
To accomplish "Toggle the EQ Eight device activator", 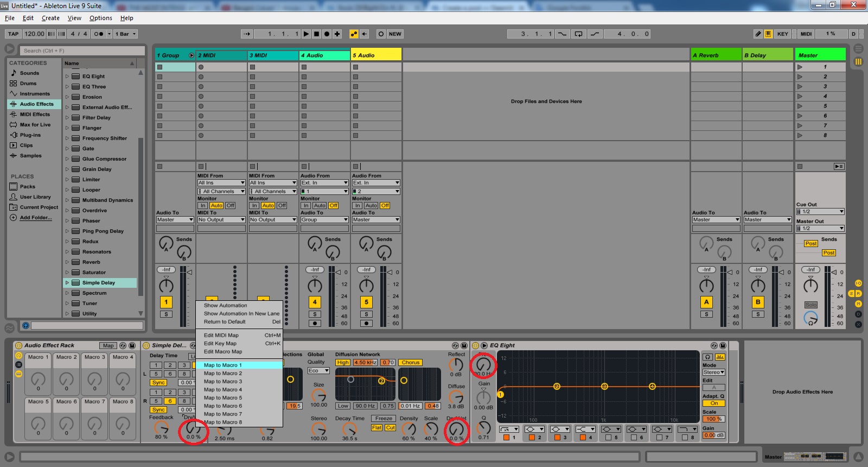I will (x=476, y=345).
